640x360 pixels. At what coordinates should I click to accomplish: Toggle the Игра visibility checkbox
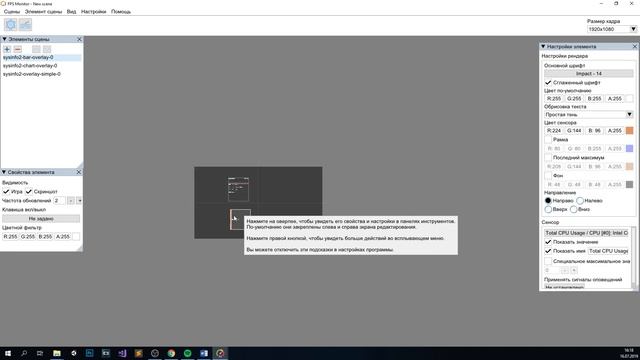click(x=6, y=191)
